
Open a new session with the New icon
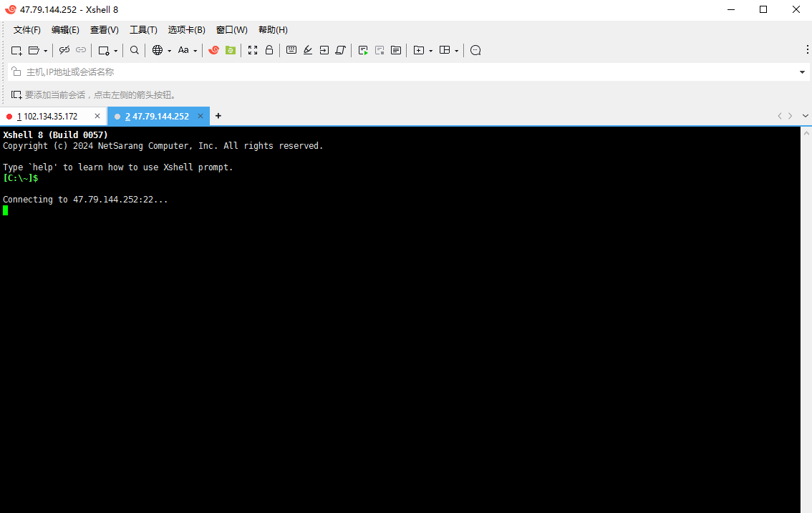pos(16,50)
